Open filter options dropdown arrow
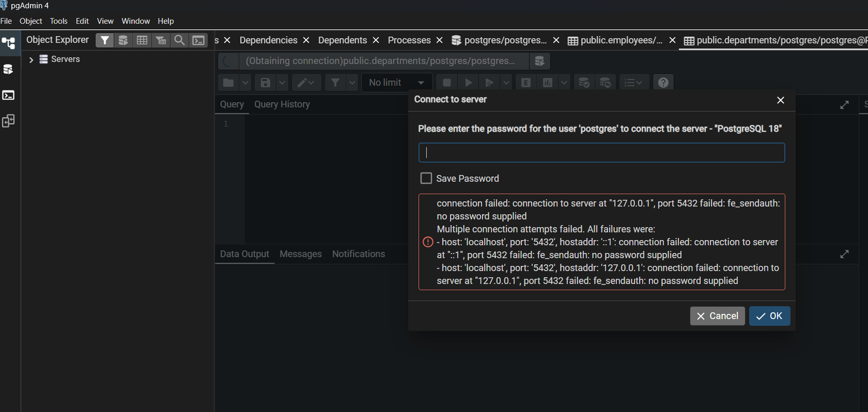This screenshot has height=412, width=868. point(352,82)
